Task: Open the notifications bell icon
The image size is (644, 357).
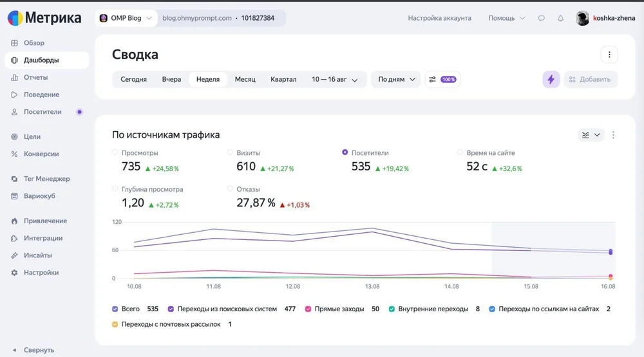Action: [560, 18]
